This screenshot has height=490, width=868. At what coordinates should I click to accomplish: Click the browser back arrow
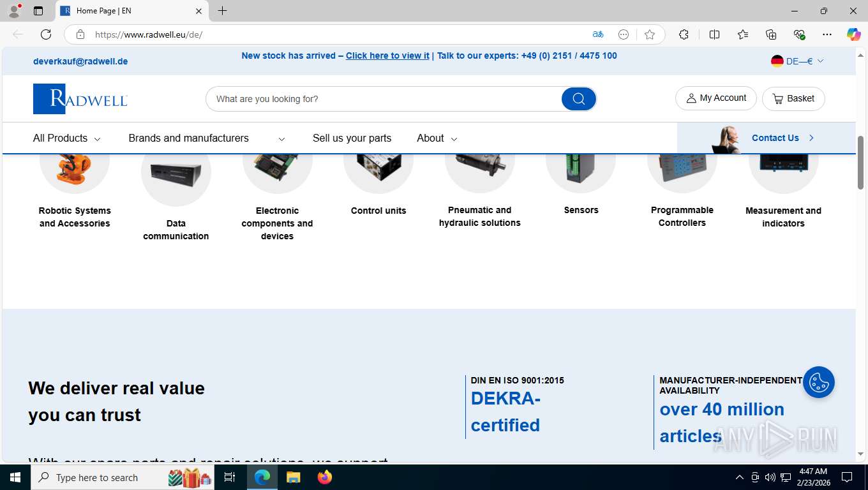pyautogui.click(x=18, y=34)
